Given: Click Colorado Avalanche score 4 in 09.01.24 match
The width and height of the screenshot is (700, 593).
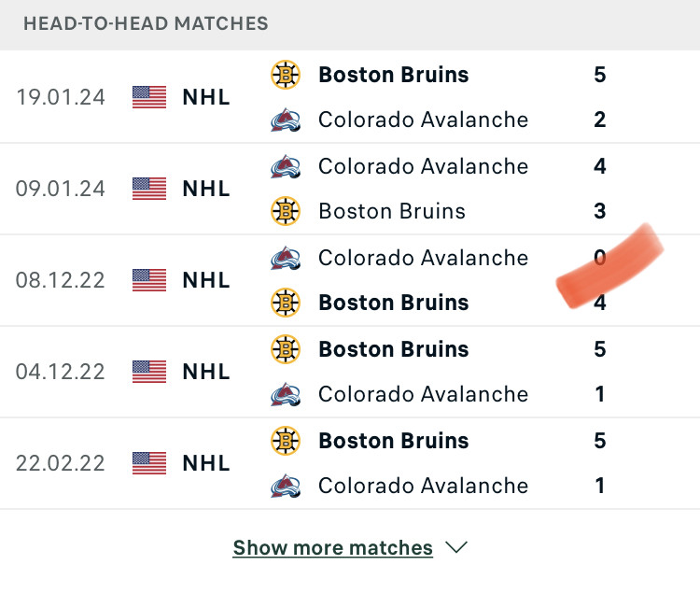Looking at the screenshot, I should click(599, 166).
